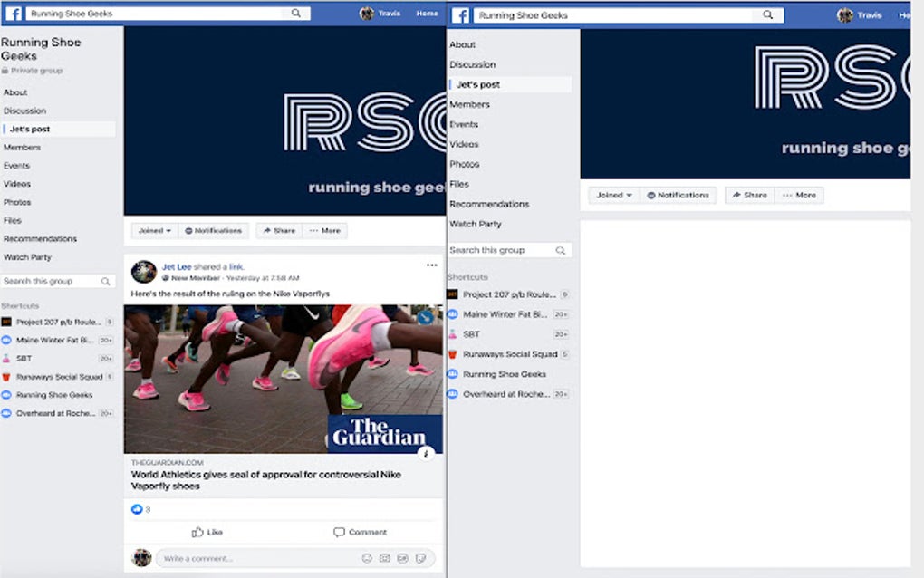Screen dimensions: 924x578
Task: Open Files in left window sidebar
Action: point(13,220)
